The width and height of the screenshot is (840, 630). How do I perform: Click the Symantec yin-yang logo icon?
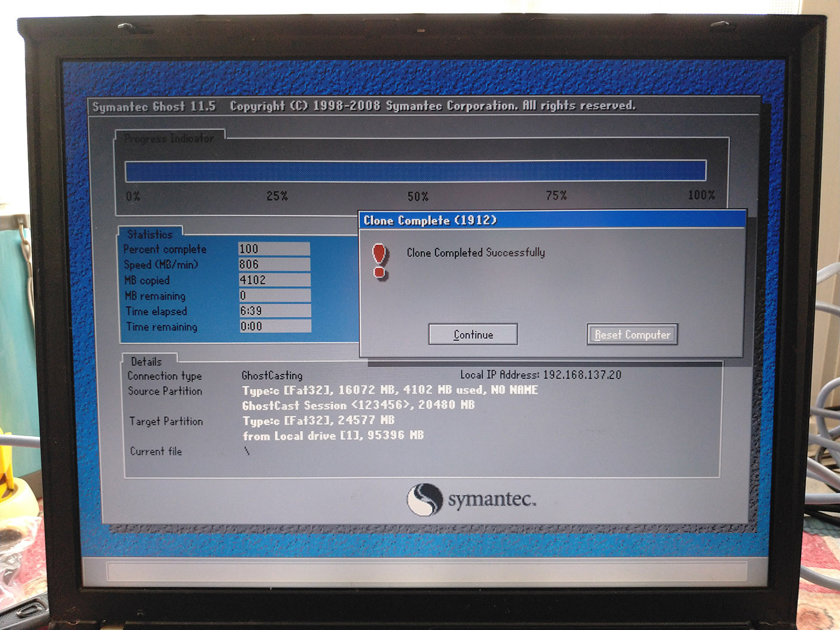click(425, 499)
